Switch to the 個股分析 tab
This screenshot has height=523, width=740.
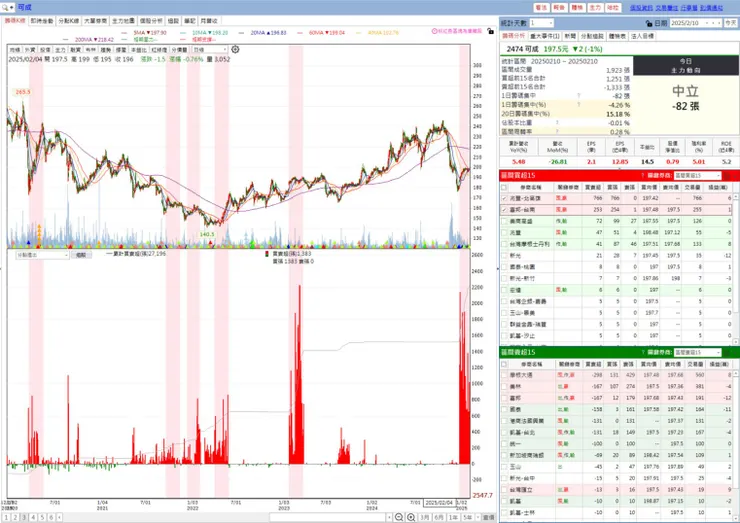[151, 21]
